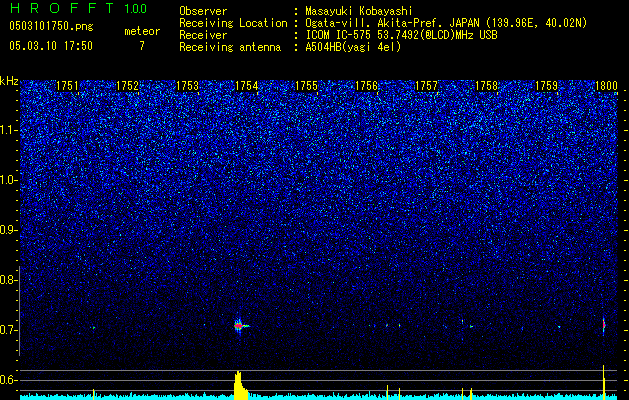Click the HROFFT 1.0.0 title text
Screen dimensions: 629x400
[x=78, y=8]
